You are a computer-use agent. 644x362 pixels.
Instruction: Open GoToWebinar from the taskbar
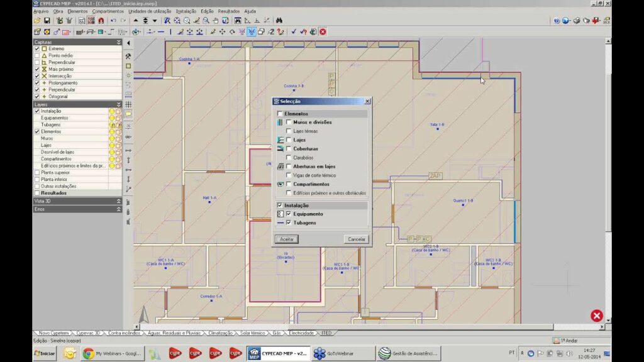[x=336, y=353]
